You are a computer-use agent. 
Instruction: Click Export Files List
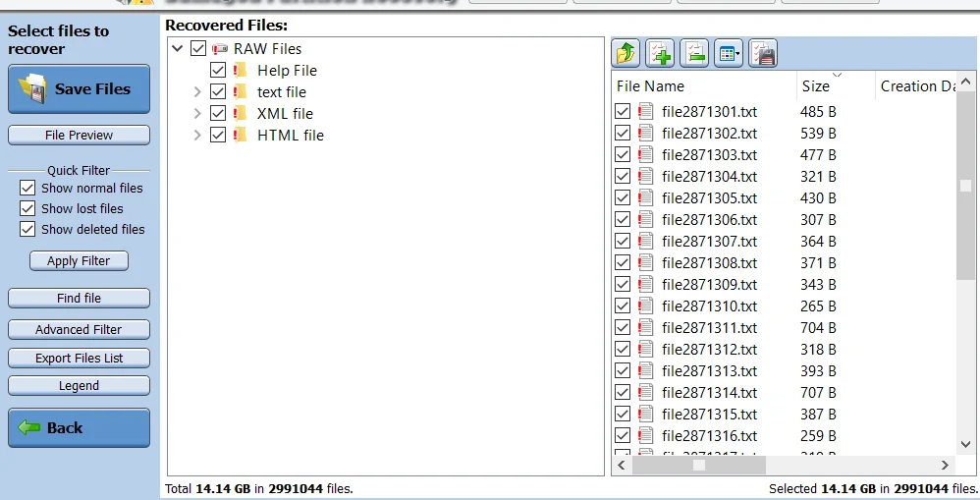point(79,359)
